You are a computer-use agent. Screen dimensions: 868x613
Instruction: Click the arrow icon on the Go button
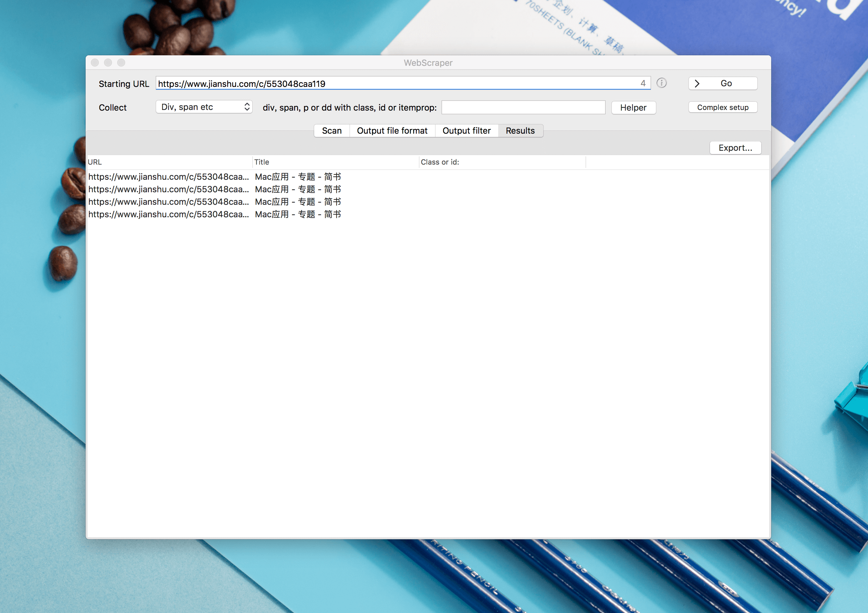(x=697, y=84)
